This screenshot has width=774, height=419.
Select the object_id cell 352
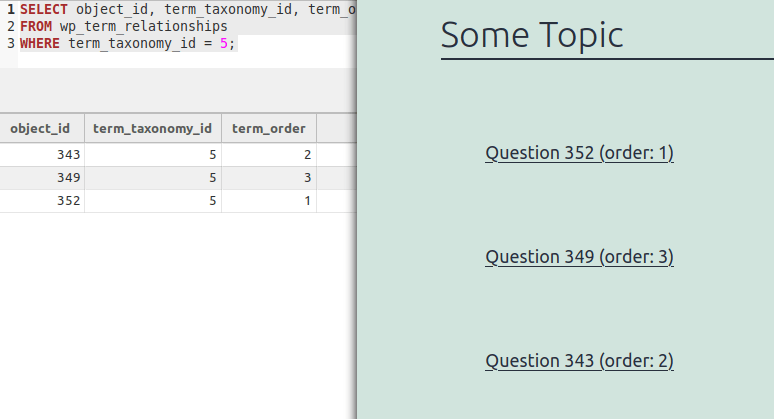point(42,201)
